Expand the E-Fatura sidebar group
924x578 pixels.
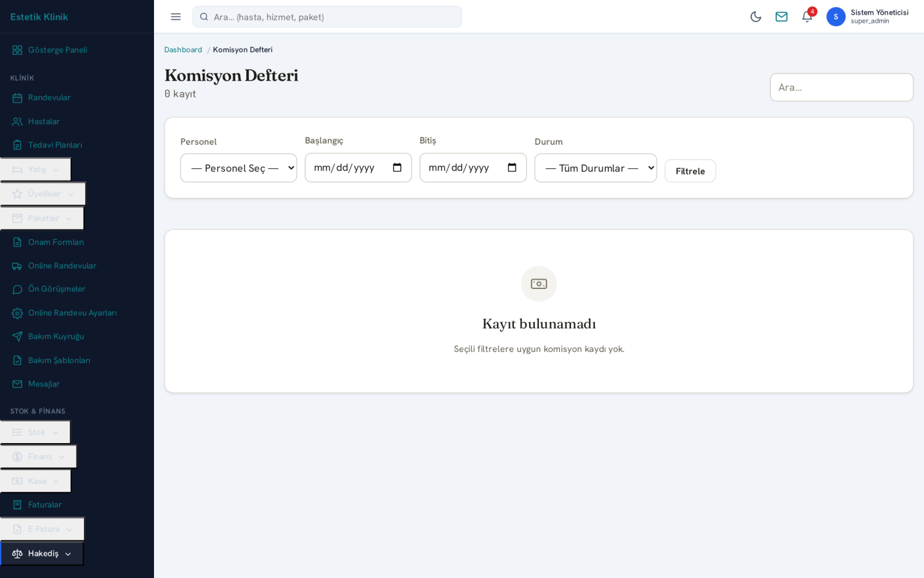click(43, 529)
